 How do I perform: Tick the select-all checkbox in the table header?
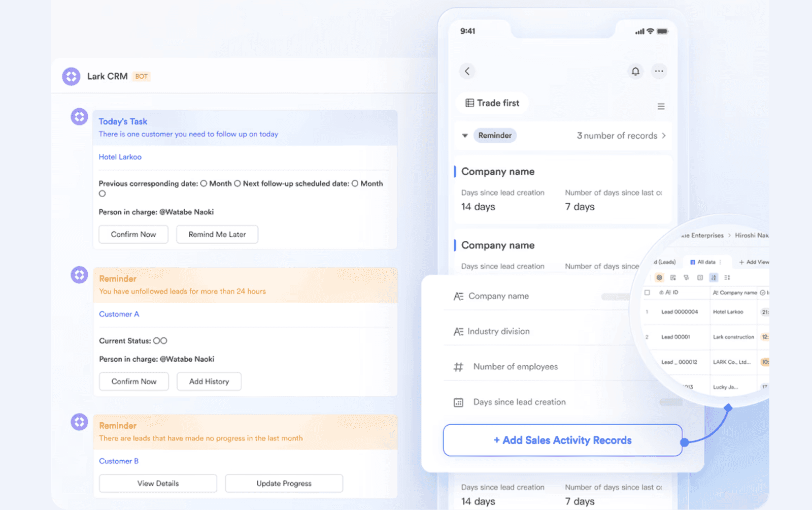point(648,293)
